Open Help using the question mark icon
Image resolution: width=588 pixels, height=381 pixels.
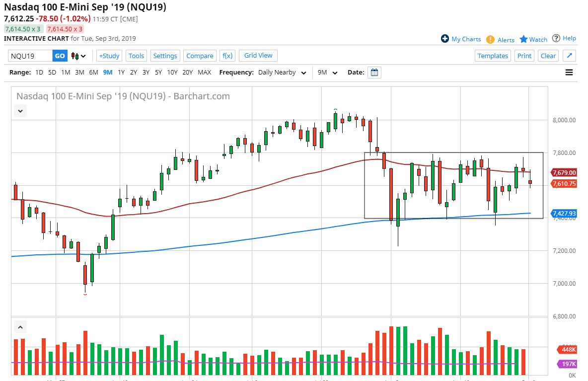(556, 39)
